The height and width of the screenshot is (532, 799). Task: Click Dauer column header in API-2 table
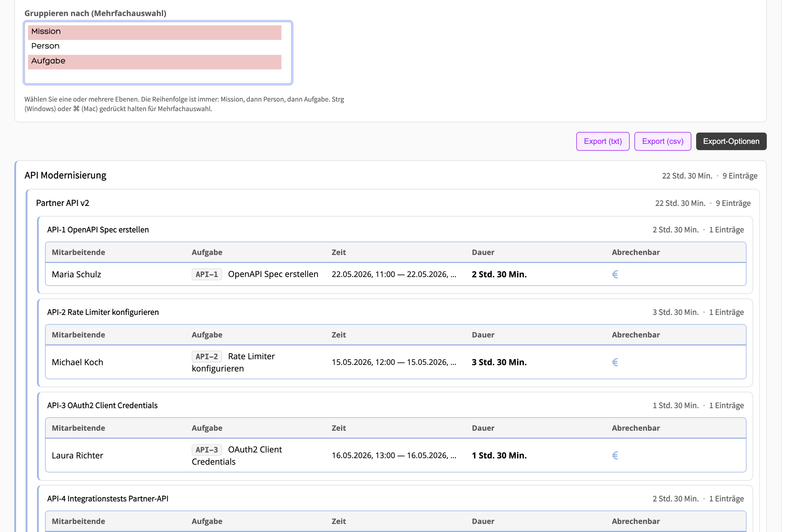pos(483,335)
